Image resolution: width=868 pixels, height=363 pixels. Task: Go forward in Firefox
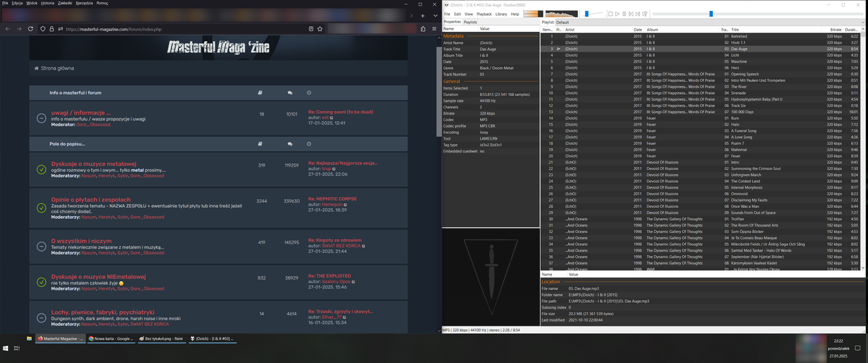19,29
